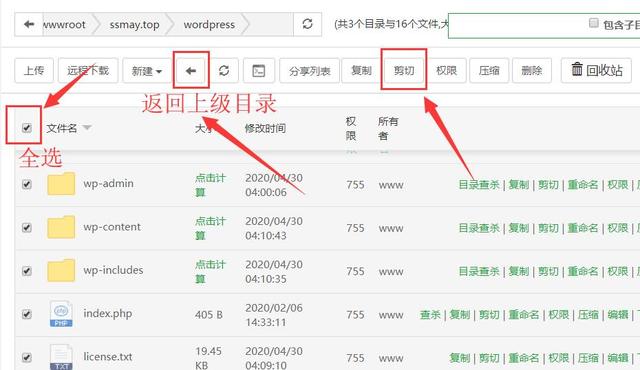Viewport: 640px width, 370px height.
Task: Refresh the path using the breadcrumb refresh icon
Action: click(307, 24)
